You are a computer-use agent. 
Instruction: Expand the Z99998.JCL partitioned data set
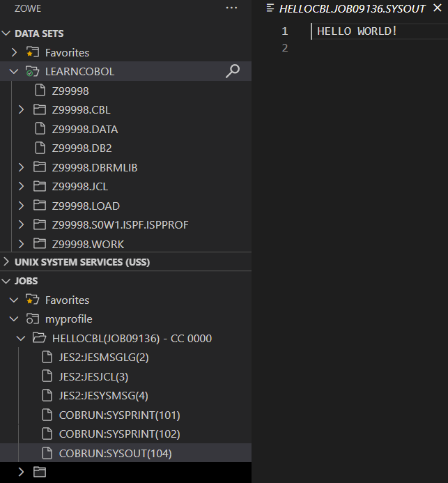point(21,186)
